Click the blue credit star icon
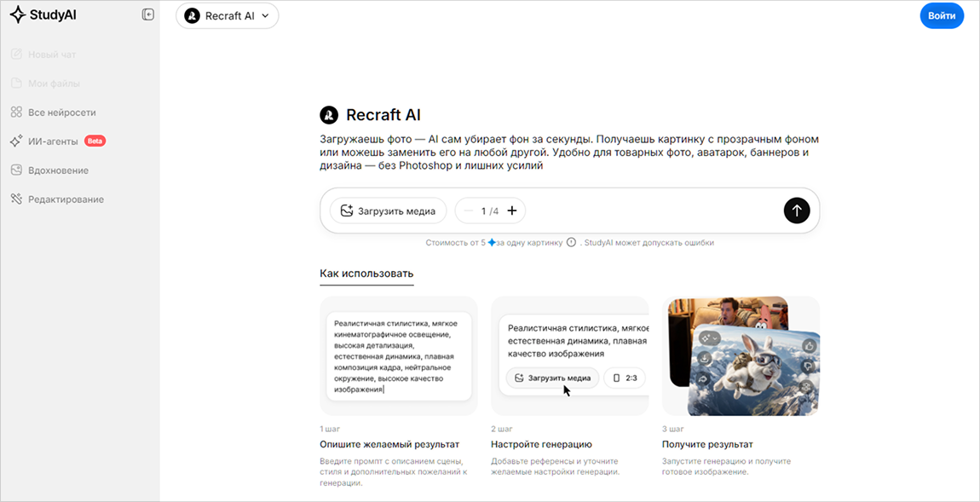Viewport: 980px width, 502px height. click(x=491, y=242)
